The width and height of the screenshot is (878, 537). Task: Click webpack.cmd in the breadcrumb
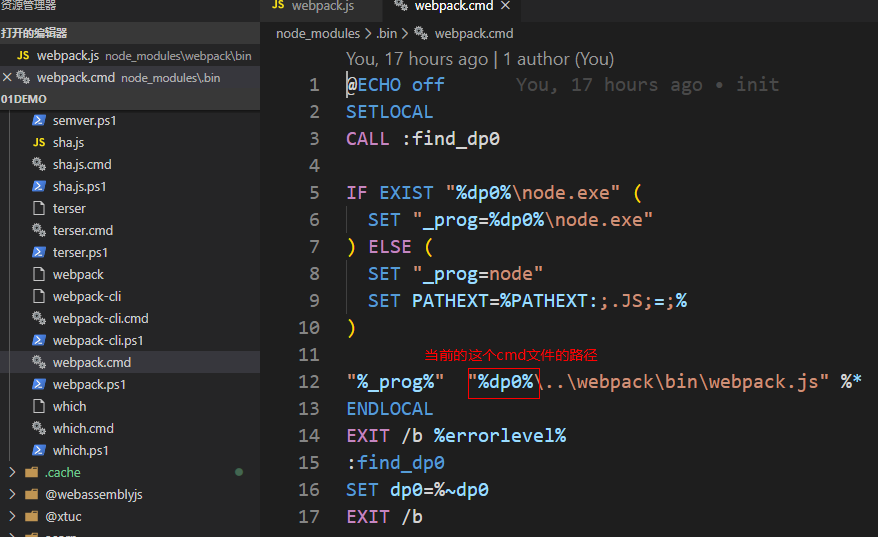coord(474,34)
